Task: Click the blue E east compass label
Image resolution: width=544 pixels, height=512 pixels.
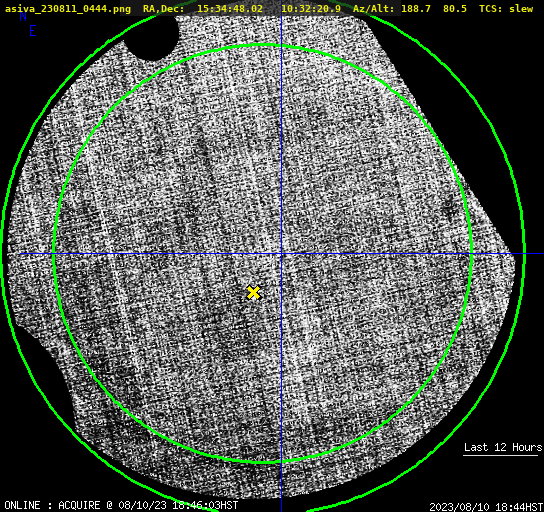Action: (x=33, y=31)
